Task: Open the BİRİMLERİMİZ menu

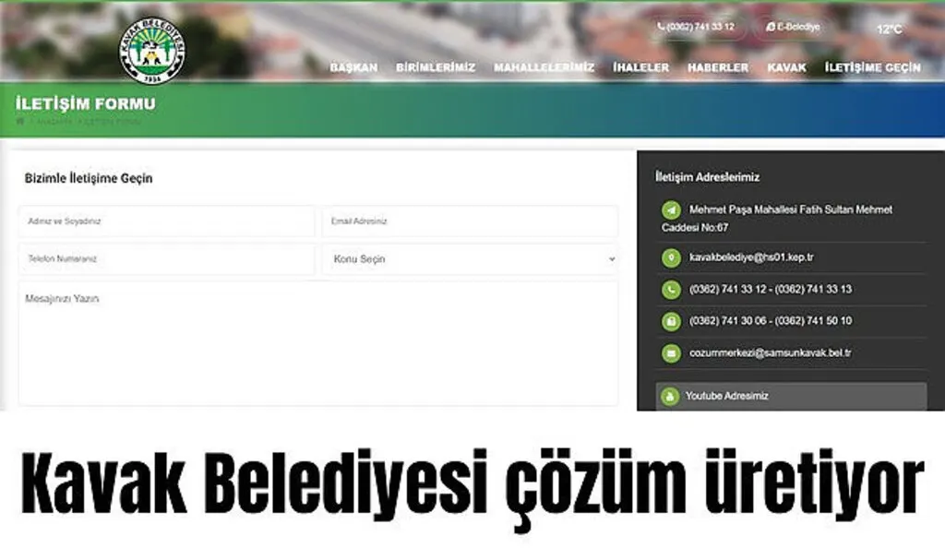Action: click(436, 67)
